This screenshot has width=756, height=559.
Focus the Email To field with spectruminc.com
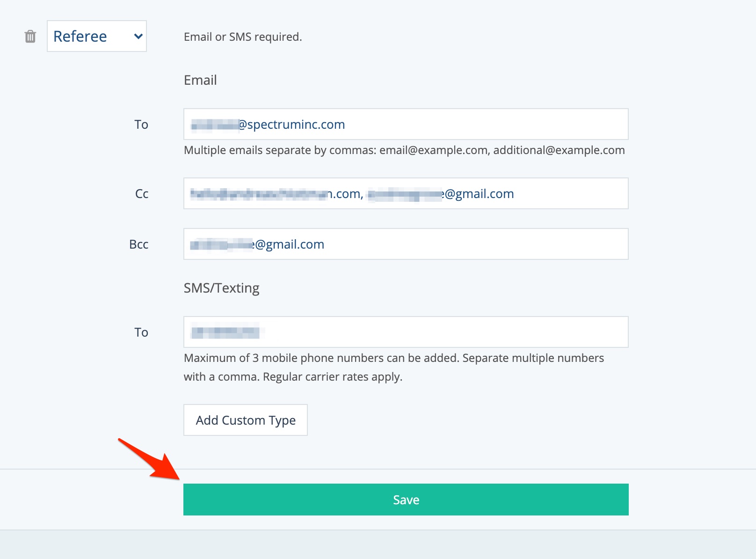coord(405,125)
